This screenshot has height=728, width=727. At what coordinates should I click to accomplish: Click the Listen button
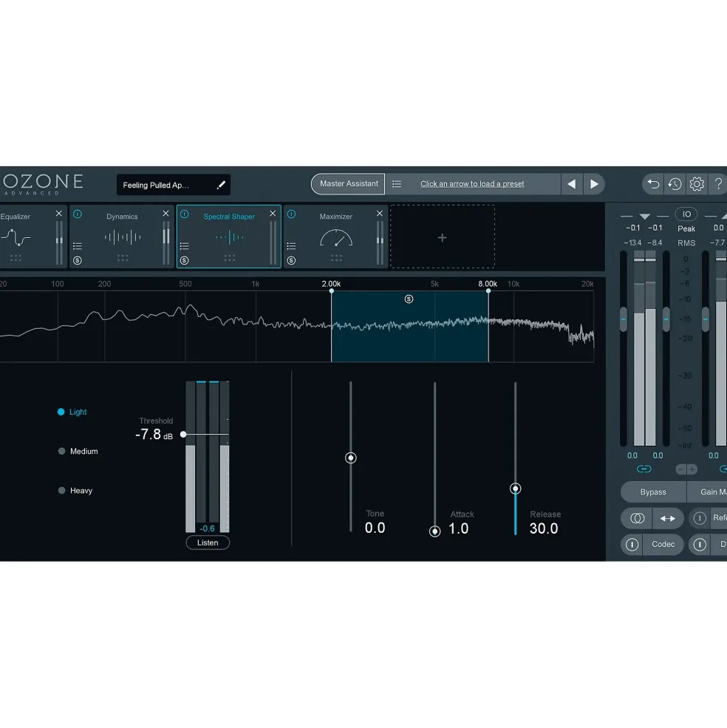coord(208,542)
